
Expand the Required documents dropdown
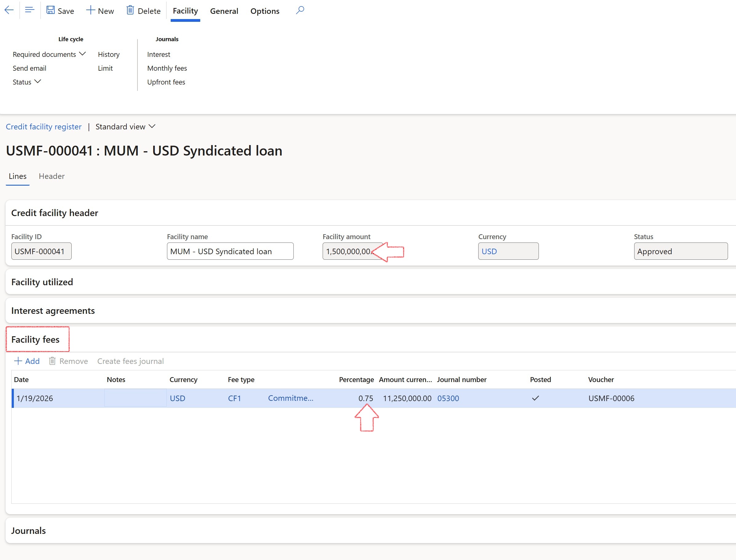click(x=82, y=54)
